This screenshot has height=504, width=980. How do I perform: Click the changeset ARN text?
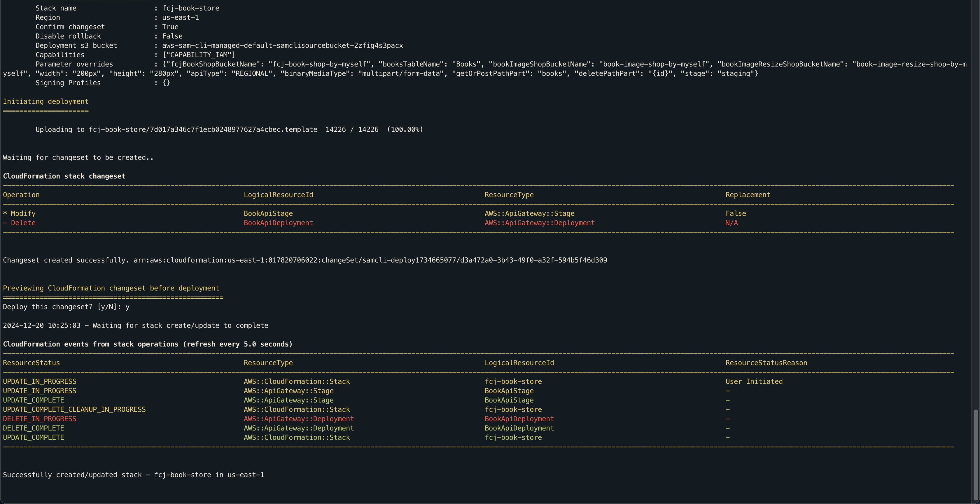coord(370,260)
